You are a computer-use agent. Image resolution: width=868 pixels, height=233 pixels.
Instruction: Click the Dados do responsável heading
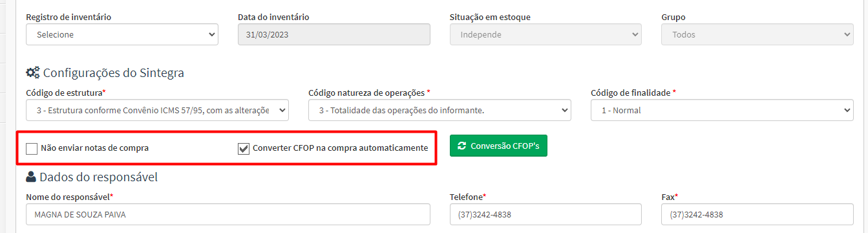98,177
